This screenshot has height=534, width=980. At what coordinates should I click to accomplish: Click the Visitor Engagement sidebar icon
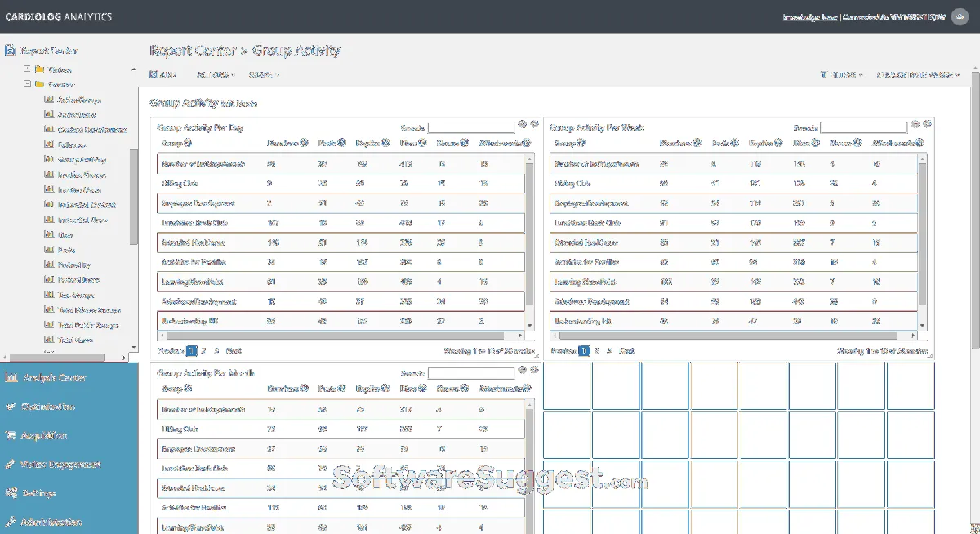tap(11, 465)
